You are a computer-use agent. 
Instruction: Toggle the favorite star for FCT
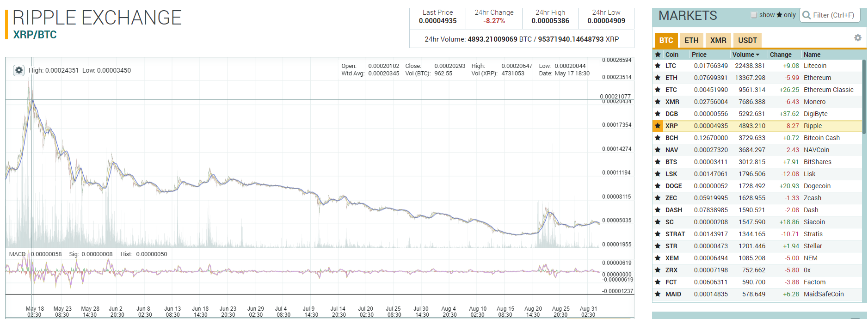pyautogui.click(x=658, y=282)
